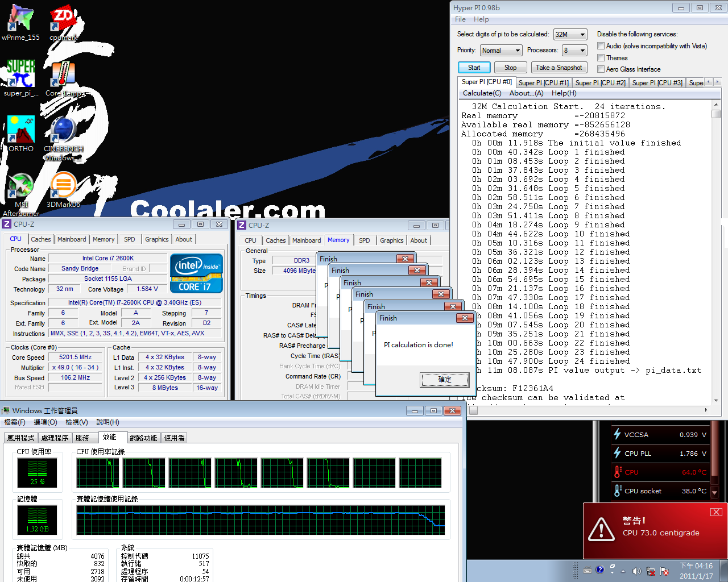The image size is (728, 582).
Task: Click the taskbar clock showing 下午 04:16
Action: [x=696, y=571]
